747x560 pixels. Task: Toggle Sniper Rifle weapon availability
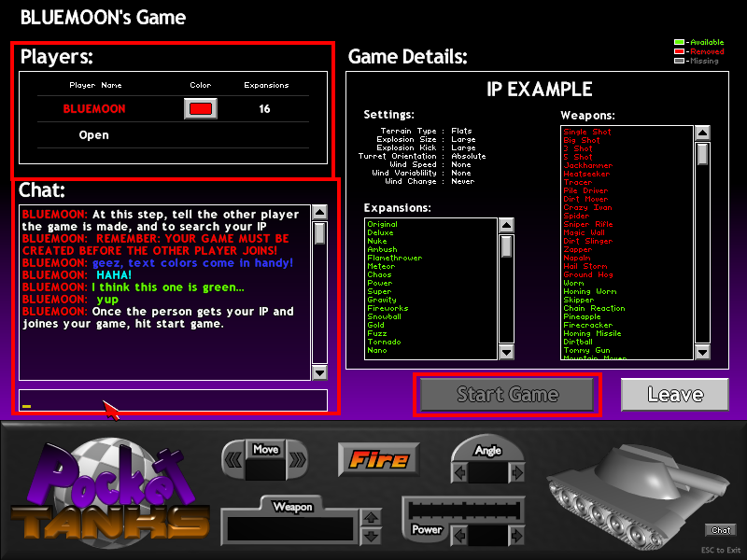[x=588, y=224]
